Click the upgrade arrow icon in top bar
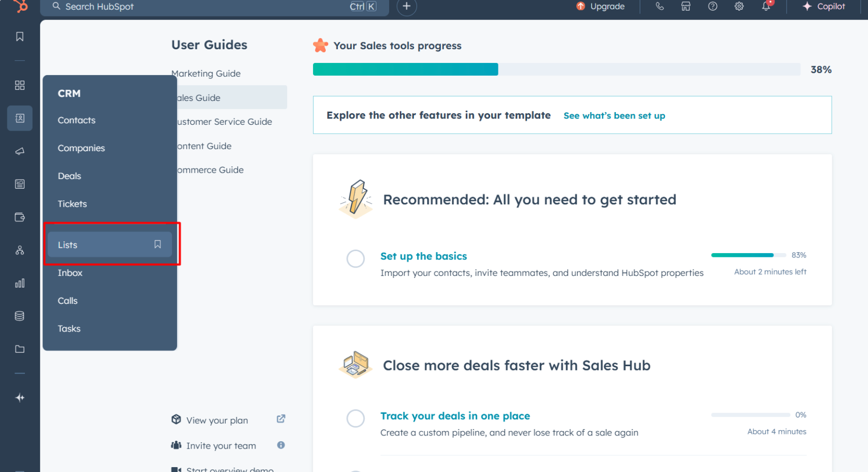Image resolution: width=868 pixels, height=472 pixels. pos(580,6)
